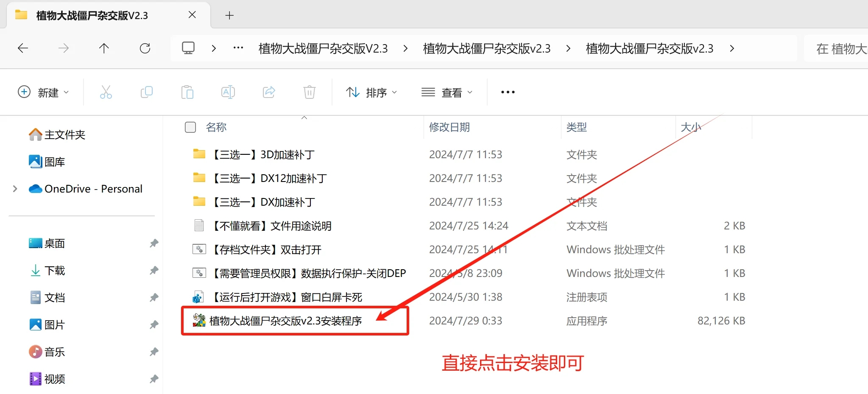868x394 pixels.
Task: Sort by the 大小 column header
Action: (691, 127)
